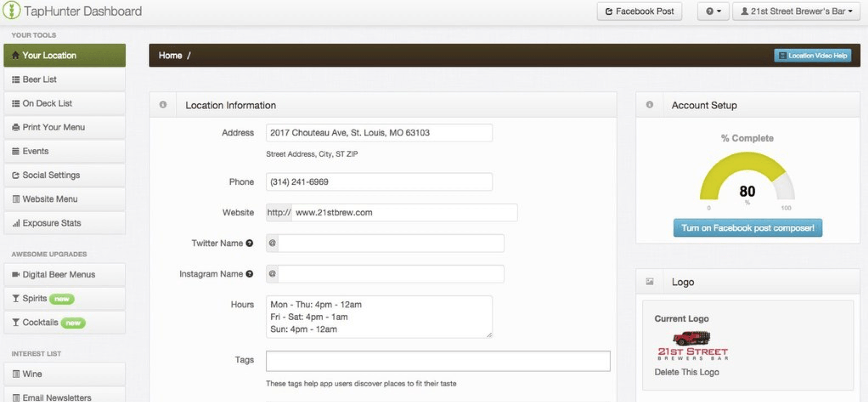Screen dimensions: 868x402
Task: Click the Phone number input field
Action: tap(379, 182)
